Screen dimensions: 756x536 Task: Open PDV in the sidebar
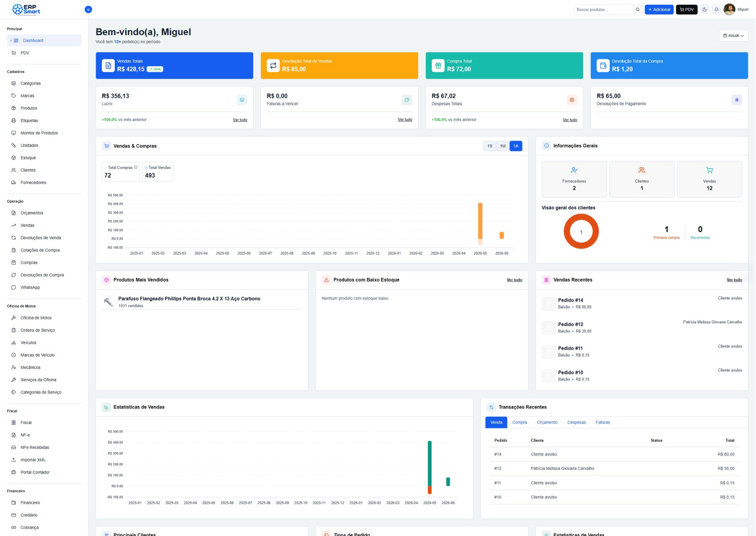[x=44, y=53]
